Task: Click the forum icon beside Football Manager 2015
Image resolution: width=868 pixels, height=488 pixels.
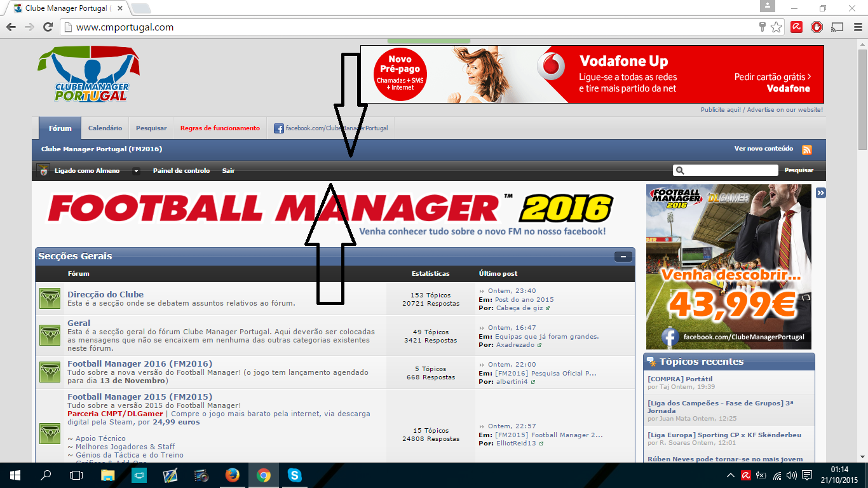Action: [50, 433]
